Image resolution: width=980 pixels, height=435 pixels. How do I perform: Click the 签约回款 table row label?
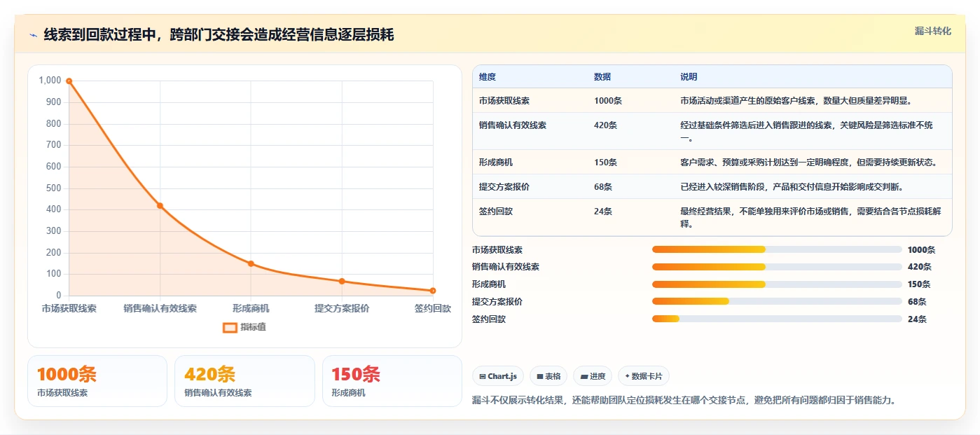coord(496,212)
